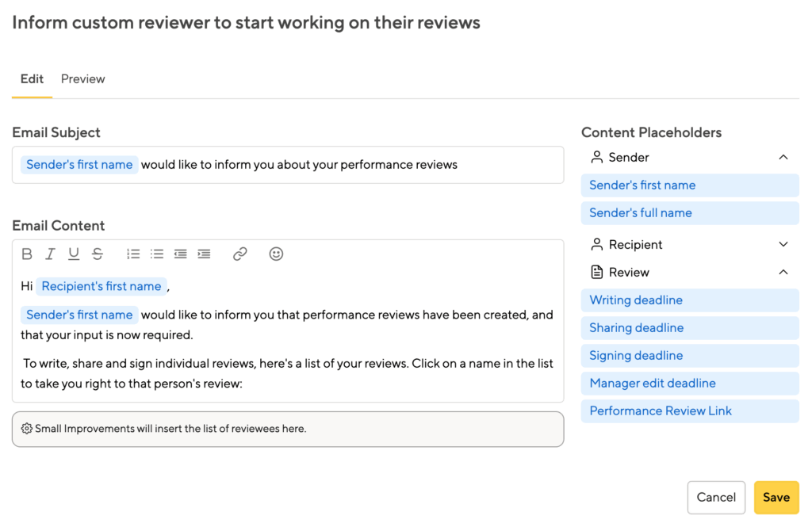Save the email template
This screenshot has width=812, height=527.
point(776,498)
